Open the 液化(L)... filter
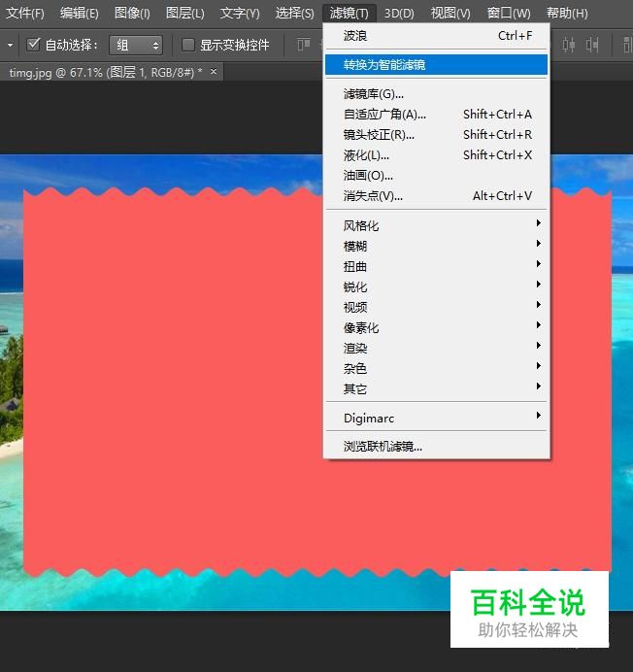Image resolution: width=633 pixels, height=672 pixels. click(437, 154)
